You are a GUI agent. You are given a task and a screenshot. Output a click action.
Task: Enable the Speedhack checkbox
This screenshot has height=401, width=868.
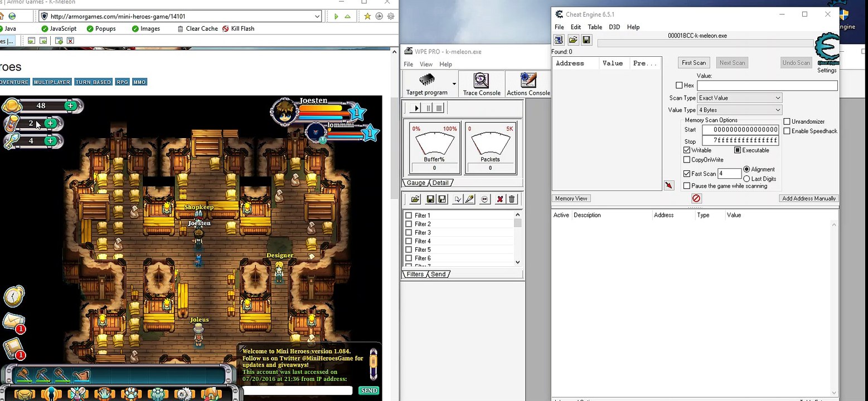click(x=787, y=131)
